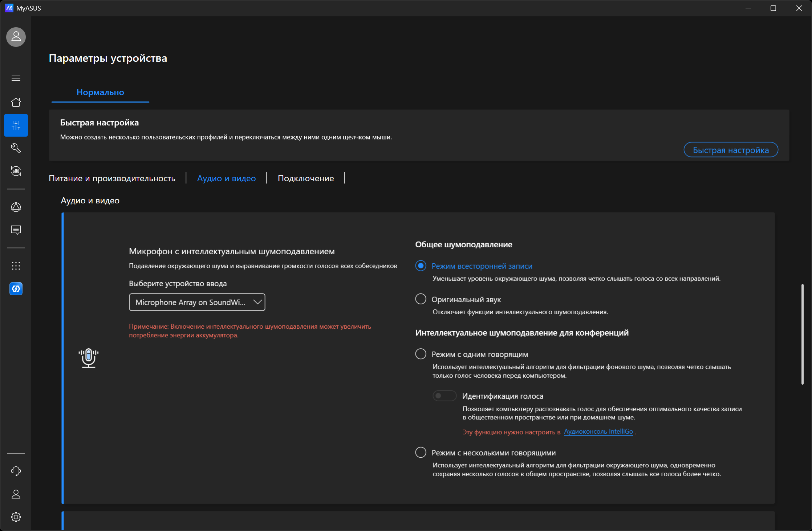
Task: Select Оригинальный звук radio option
Action: pyautogui.click(x=421, y=299)
